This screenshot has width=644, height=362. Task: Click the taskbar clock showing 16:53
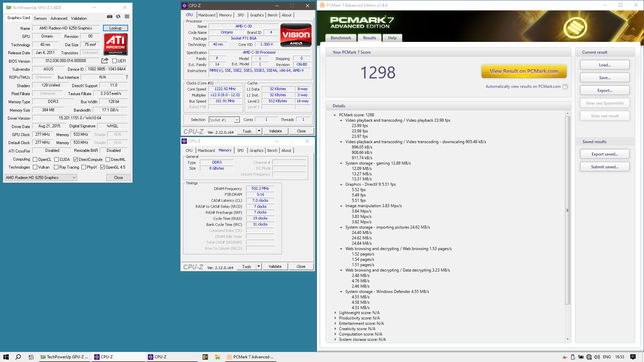click(620, 357)
